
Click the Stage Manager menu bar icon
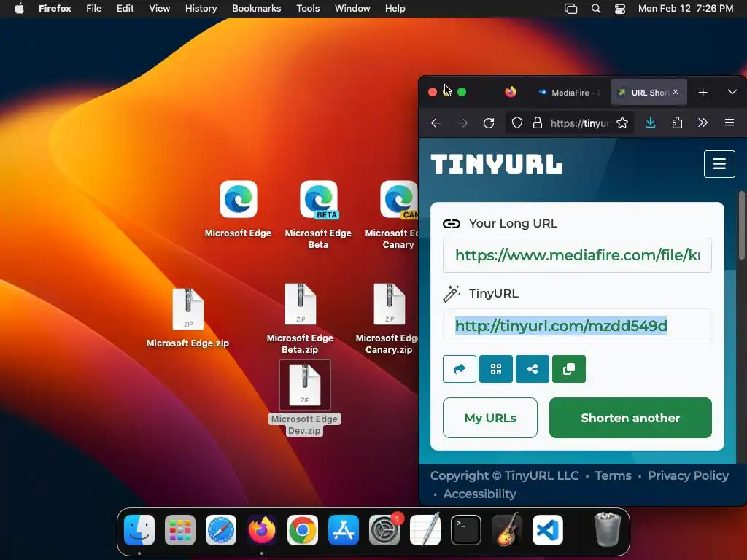pos(570,9)
